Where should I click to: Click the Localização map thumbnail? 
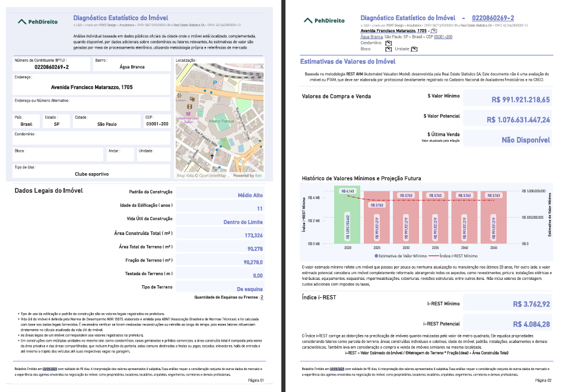click(x=220, y=119)
